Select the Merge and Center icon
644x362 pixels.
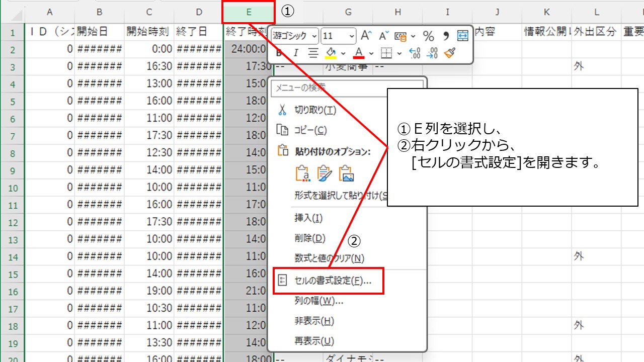[462, 35]
